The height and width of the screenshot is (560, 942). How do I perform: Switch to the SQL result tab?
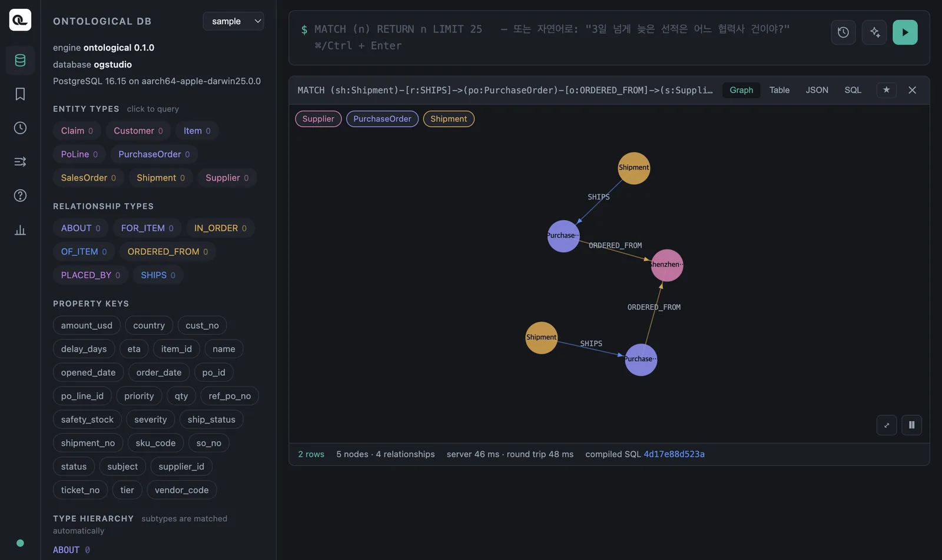coord(853,90)
